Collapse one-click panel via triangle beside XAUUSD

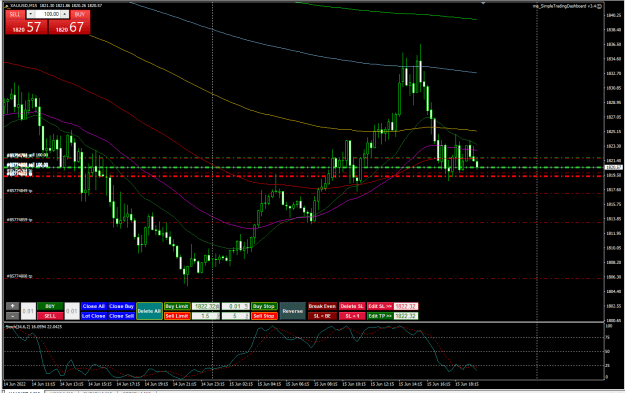pos(7,6)
